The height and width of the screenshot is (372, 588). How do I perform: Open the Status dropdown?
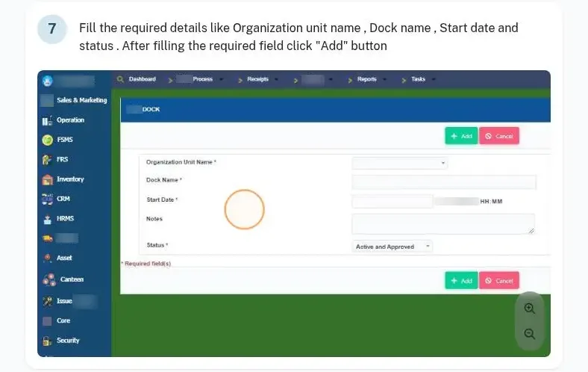pyautogui.click(x=392, y=247)
